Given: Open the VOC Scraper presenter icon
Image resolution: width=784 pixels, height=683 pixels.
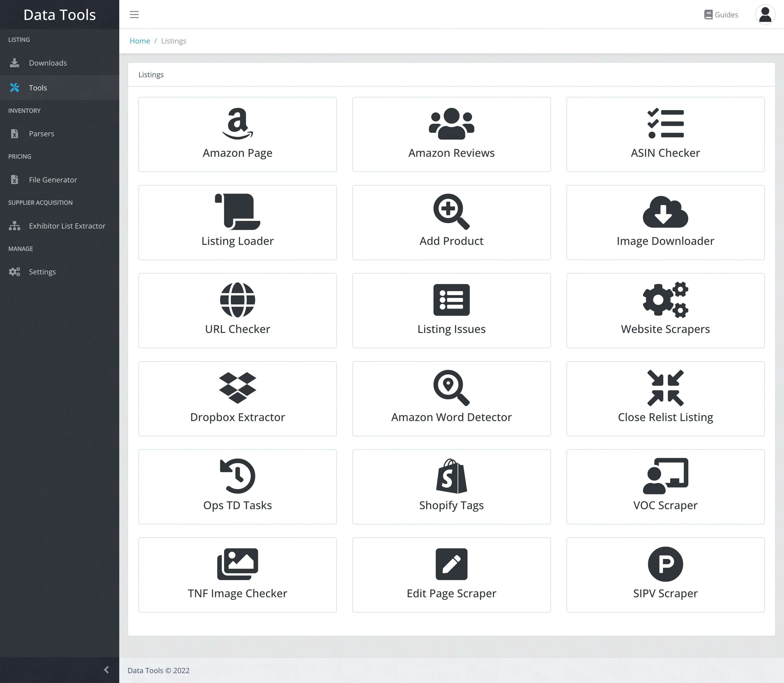Looking at the screenshot, I should point(666,476).
